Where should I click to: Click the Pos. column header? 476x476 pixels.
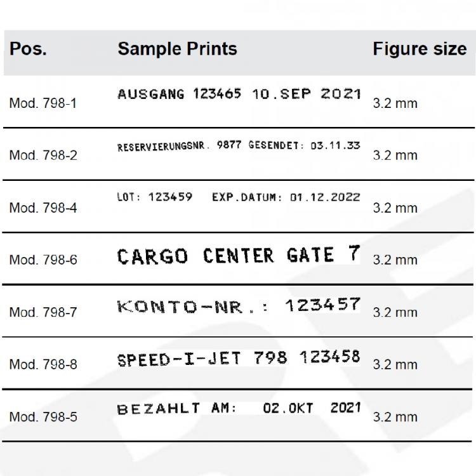point(28,49)
